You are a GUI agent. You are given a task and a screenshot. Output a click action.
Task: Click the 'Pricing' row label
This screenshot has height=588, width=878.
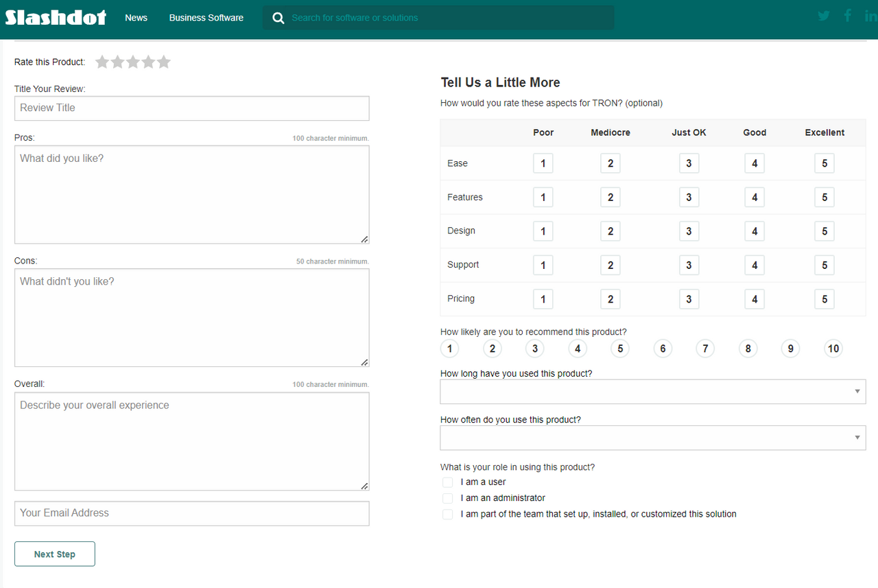click(x=461, y=298)
